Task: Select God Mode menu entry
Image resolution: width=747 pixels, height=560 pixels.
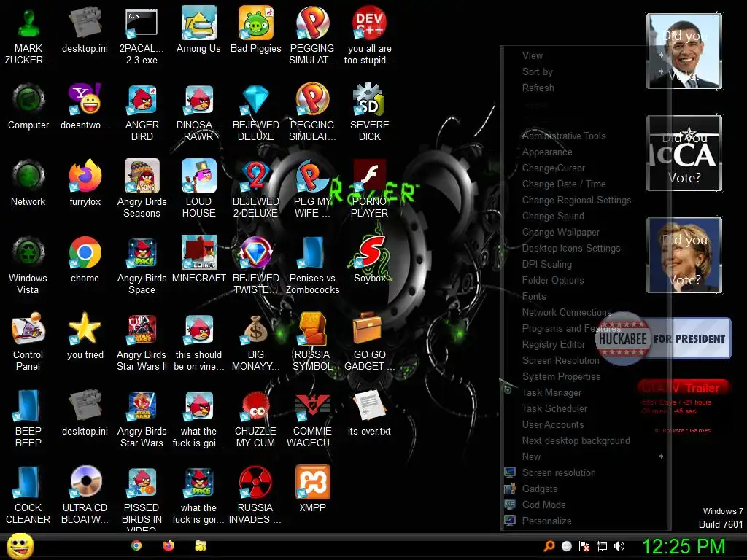Action: pyautogui.click(x=585, y=505)
